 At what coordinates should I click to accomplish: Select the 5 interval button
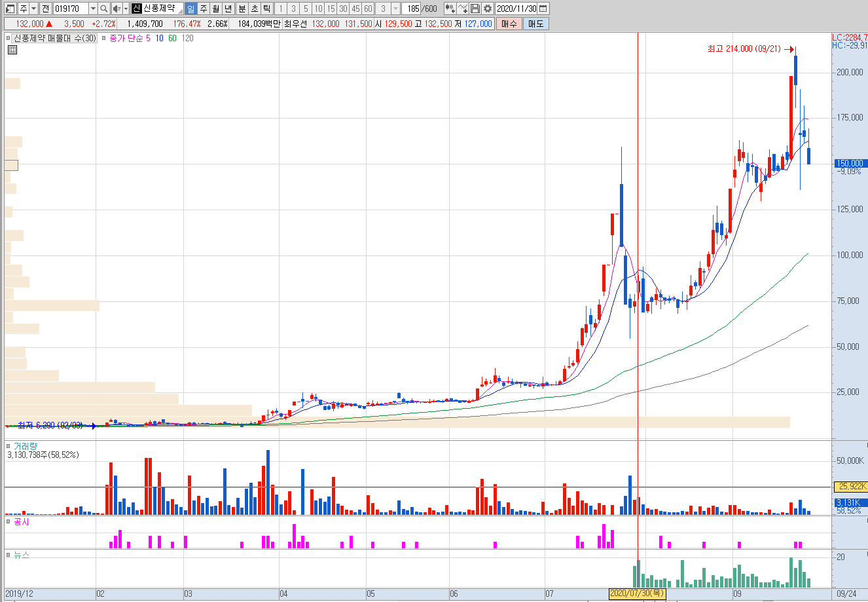(x=306, y=9)
